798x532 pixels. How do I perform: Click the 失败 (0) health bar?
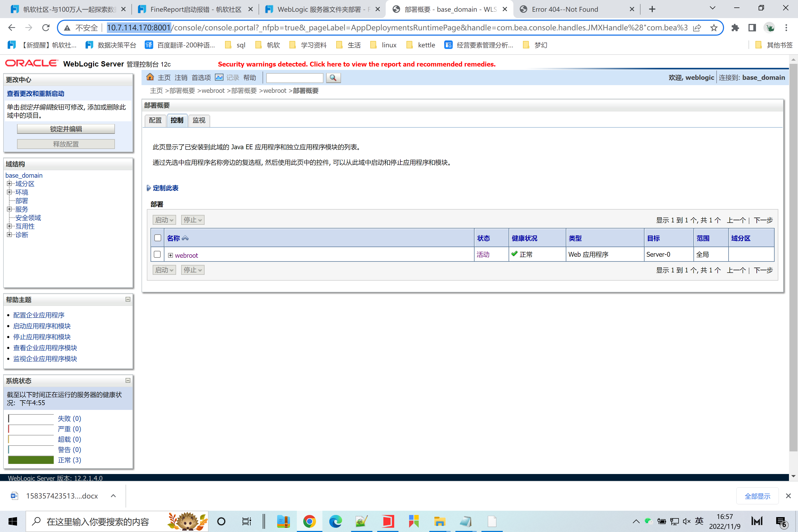tap(31, 419)
